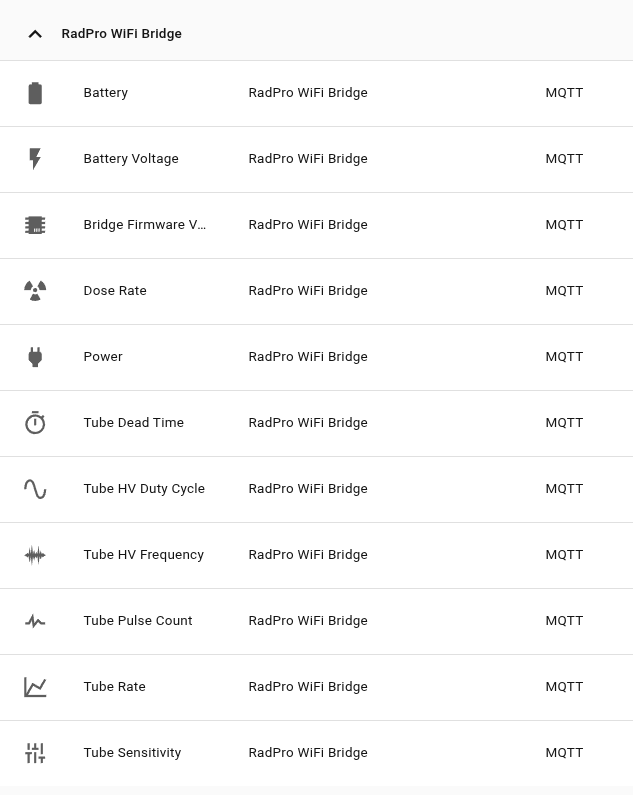Collapse the RadPro WiFi Bridge group chevron
This screenshot has width=633, height=795.
(35, 34)
